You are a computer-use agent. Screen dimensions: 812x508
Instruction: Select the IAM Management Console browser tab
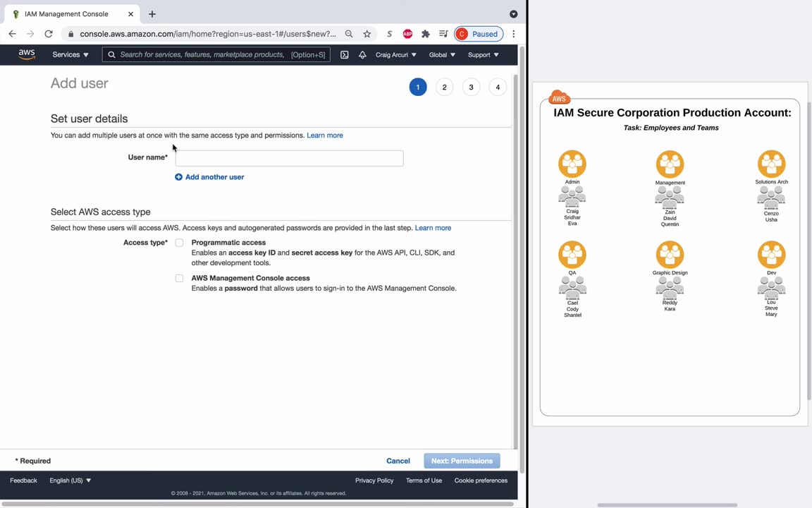[73, 14]
